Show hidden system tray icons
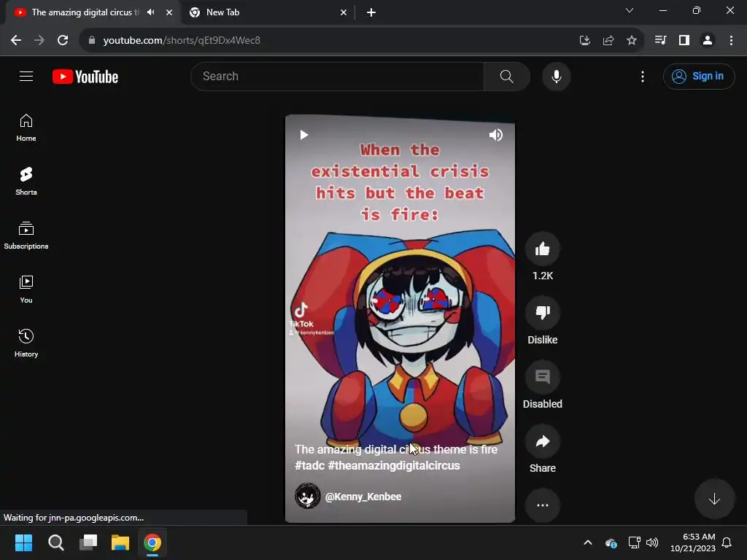The width and height of the screenshot is (747, 560). 588,542
